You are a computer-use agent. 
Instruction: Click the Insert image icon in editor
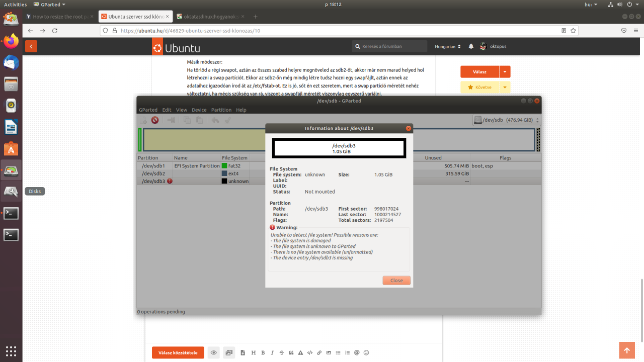coord(329,352)
